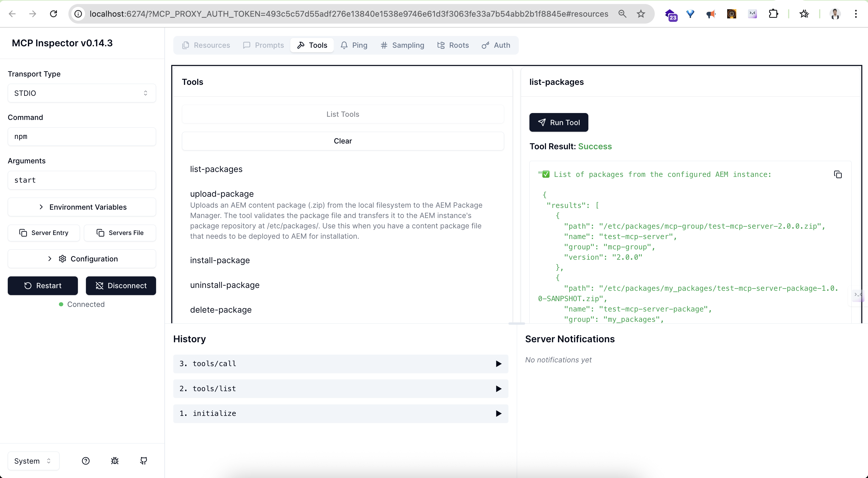Switch to the Resources tab
Viewport: 868px width, 478px height.
(206, 45)
